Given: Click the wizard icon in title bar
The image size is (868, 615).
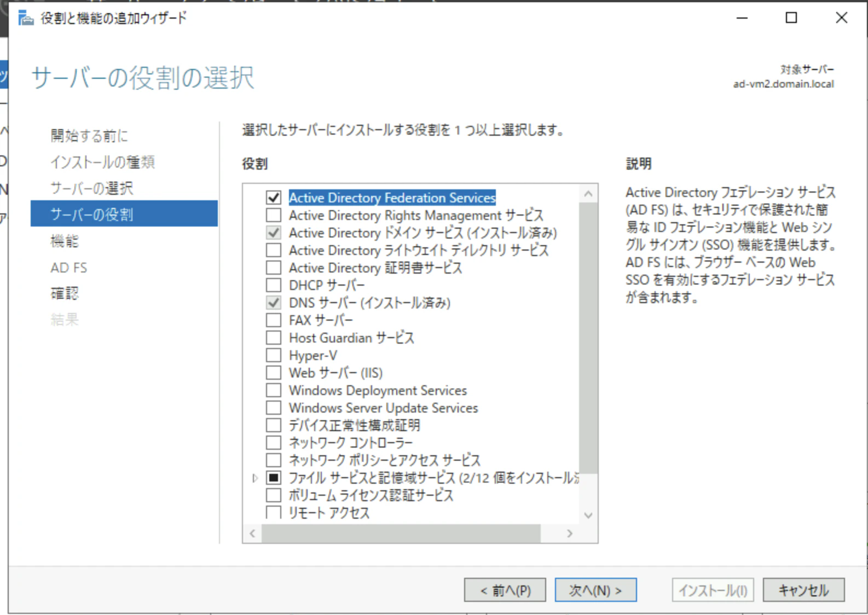Looking at the screenshot, I should [x=26, y=19].
